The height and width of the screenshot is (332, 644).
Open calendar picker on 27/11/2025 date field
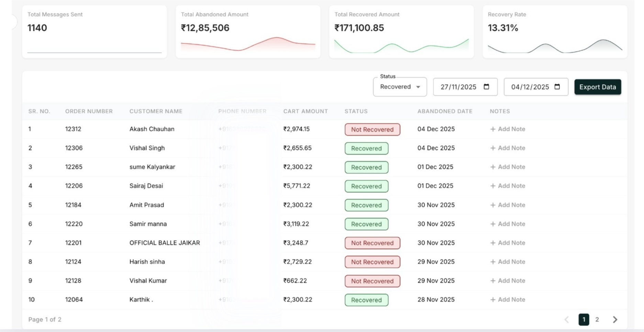[x=486, y=87]
